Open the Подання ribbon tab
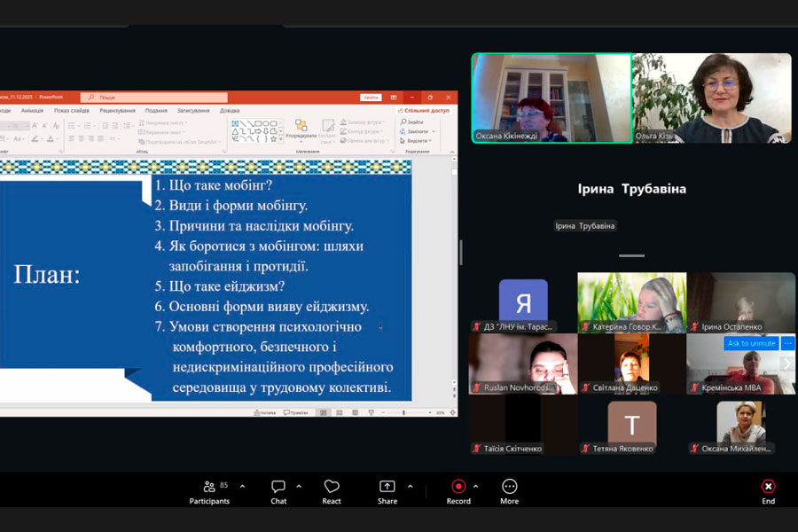The image size is (798, 532). click(156, 111)
